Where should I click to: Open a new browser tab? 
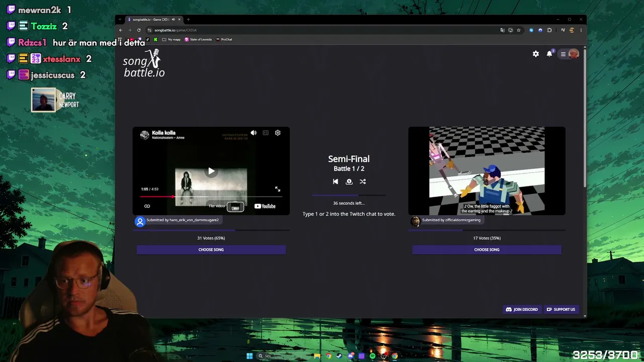pyautogui.click(x=188, y=20)
